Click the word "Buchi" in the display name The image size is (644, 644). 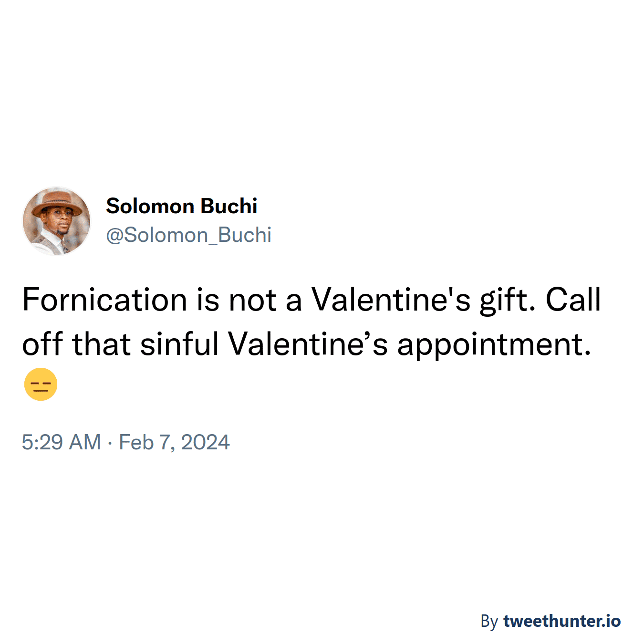coord(229,206)
